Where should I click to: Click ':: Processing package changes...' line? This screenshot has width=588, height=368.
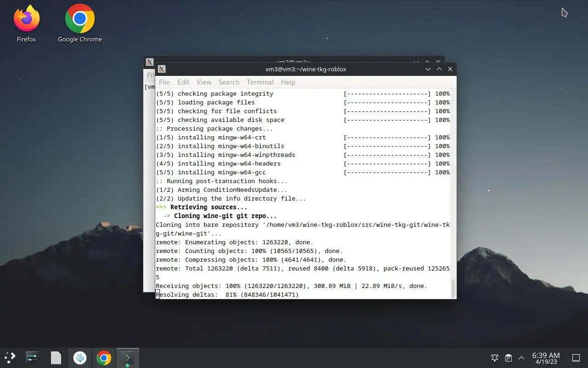[214, 128]
